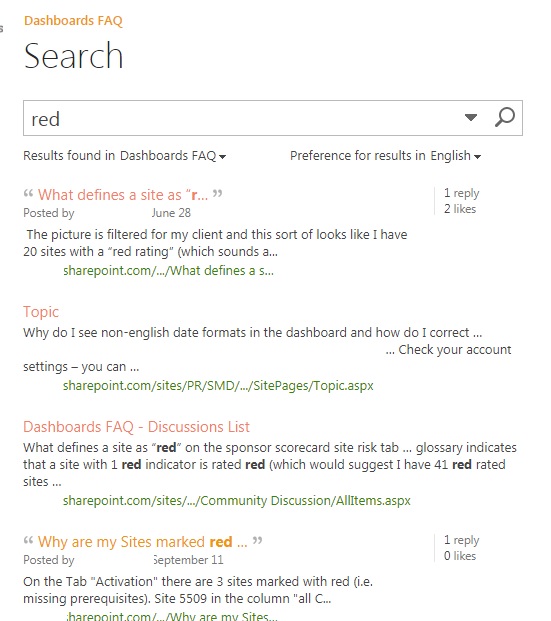Open the search box dropdown arrow
Viewport: 551px width, 621px height.
[x=471, y=118]
